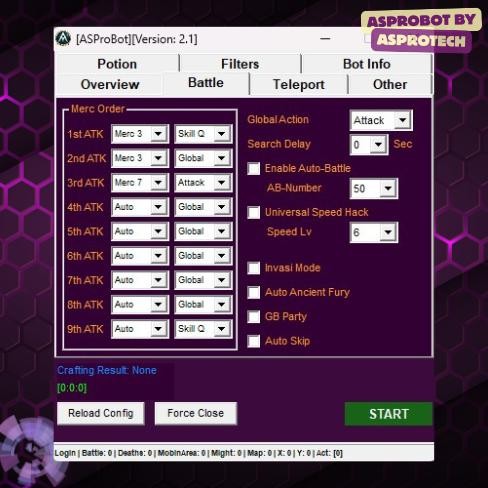Click the Global Action label

(278, 120)
